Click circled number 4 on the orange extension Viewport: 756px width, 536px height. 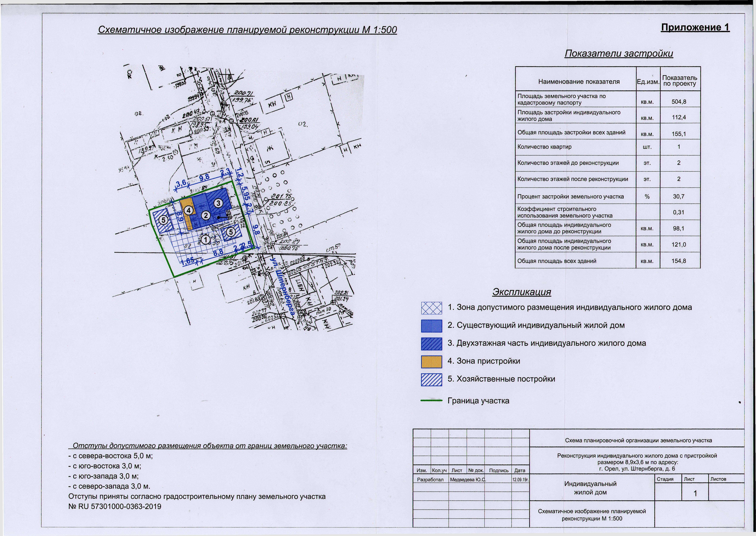click(x=188, y=210)
